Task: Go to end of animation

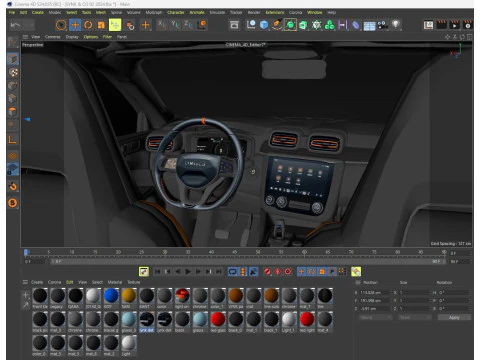Action: 219,272
